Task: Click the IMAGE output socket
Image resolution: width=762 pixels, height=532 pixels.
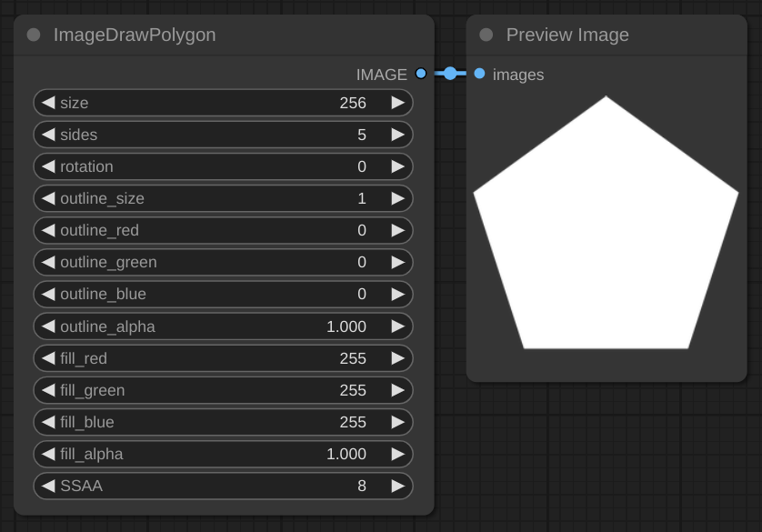Action: (420, 74)
